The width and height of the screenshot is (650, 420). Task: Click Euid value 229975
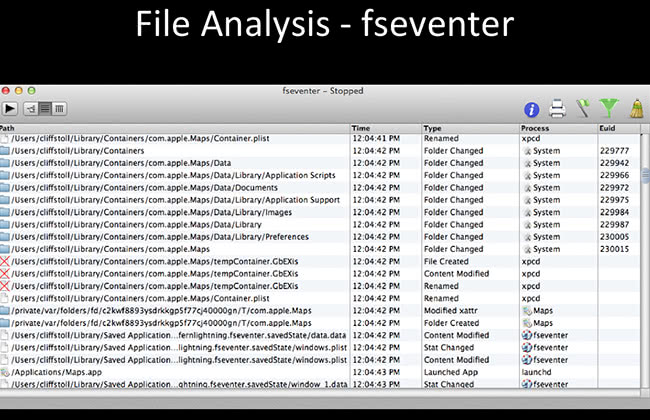pos(614,200)
